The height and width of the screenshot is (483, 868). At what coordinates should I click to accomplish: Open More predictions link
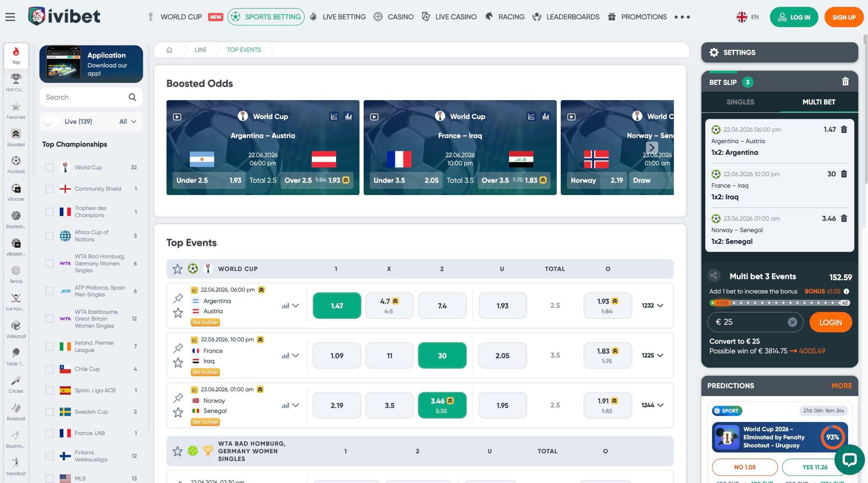[841, 385]
